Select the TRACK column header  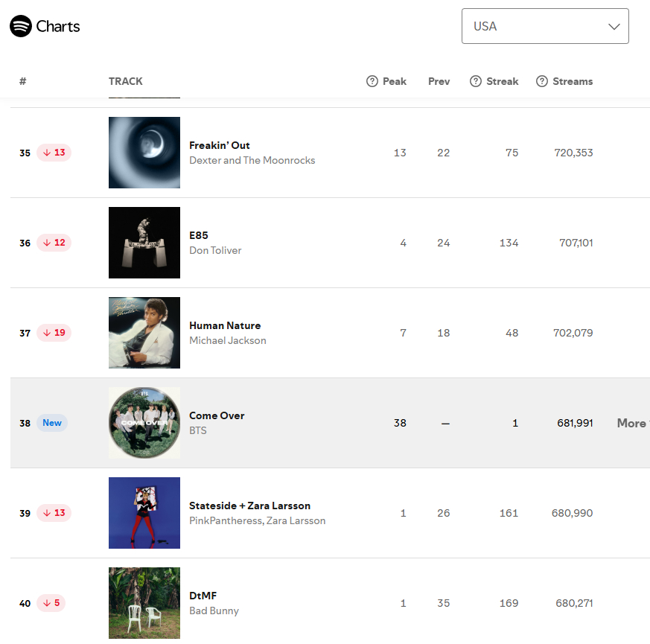126,81
